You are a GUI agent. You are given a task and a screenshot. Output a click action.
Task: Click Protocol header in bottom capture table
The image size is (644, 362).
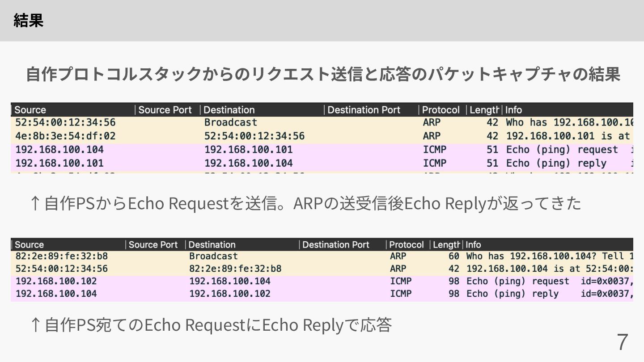tap(406, 245)
